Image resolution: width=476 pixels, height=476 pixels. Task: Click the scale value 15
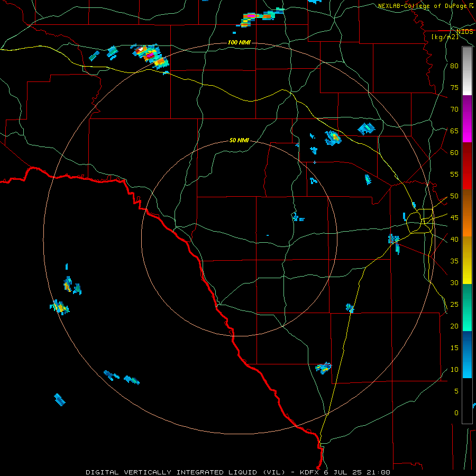click(x=454, y=348)
